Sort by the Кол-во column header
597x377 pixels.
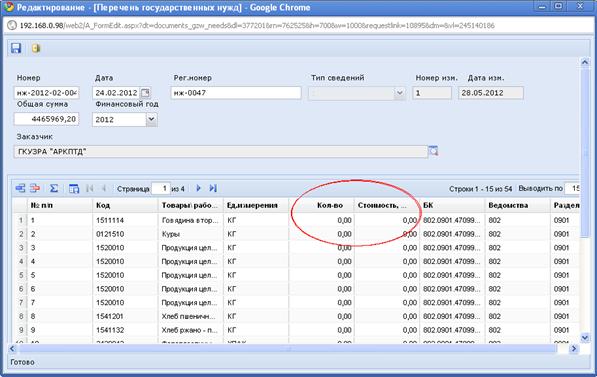[321, 205]
